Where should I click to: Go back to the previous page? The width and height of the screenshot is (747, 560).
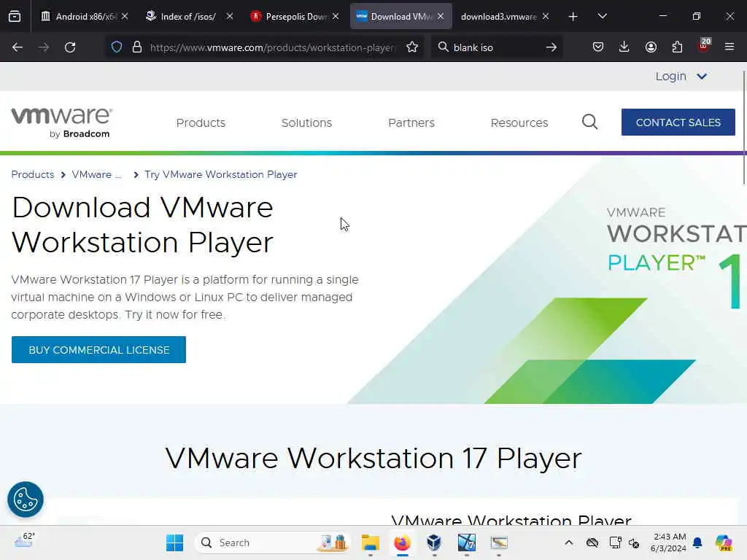tap(18, 47)
